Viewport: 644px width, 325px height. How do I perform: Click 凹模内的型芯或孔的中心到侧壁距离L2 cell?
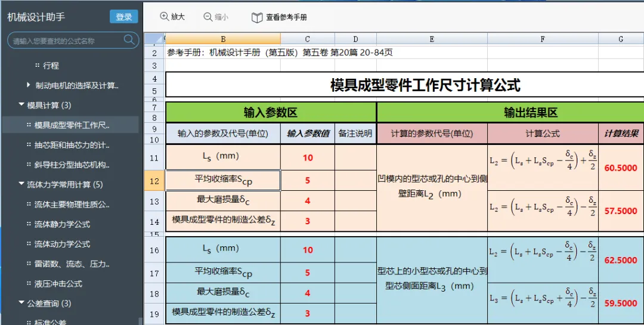[x=432, y=188]
